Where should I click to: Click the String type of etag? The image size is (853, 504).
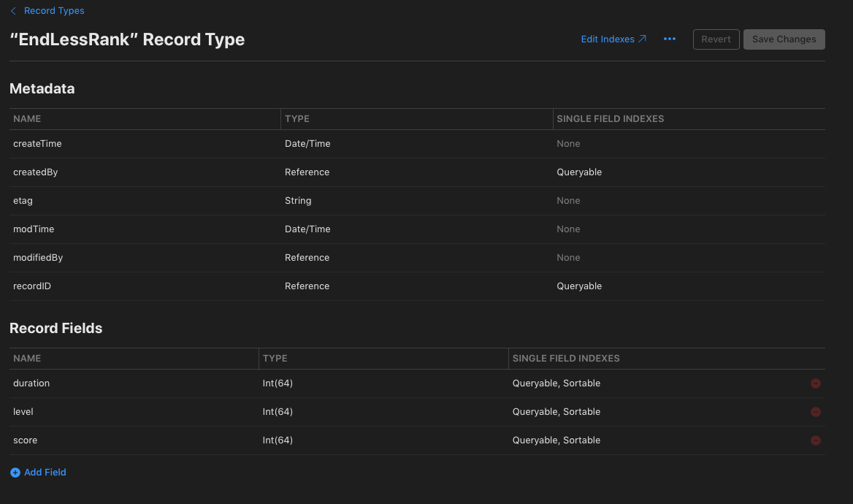point(298,200)
